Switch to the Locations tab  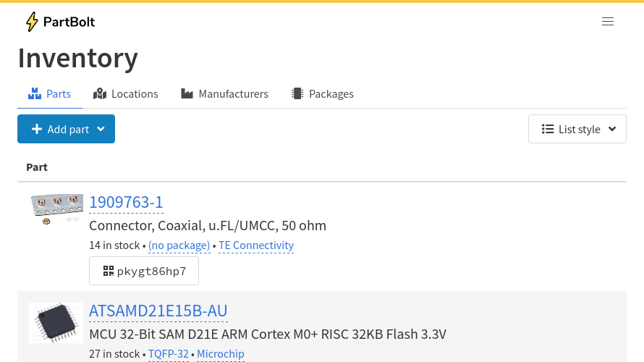click(126, 93)
